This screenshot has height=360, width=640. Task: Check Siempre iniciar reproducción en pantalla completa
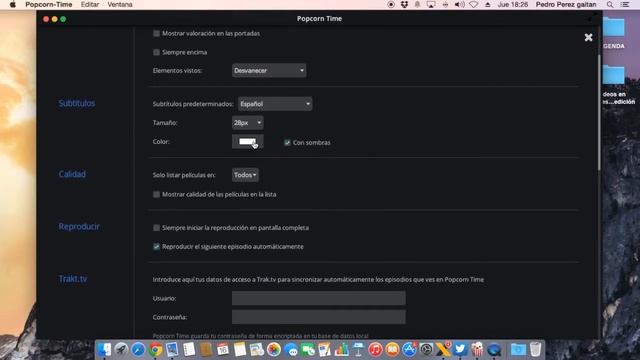click(156, 228)
